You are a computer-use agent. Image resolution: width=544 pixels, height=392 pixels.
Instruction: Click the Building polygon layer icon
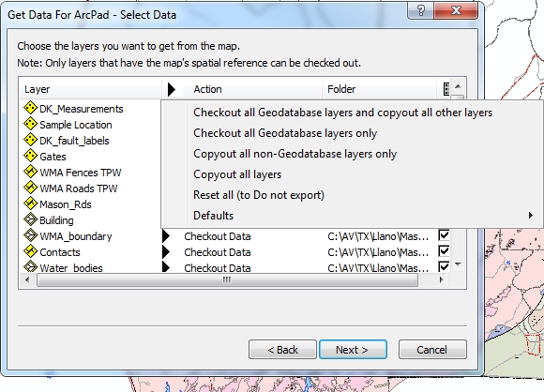pos(31,219)
